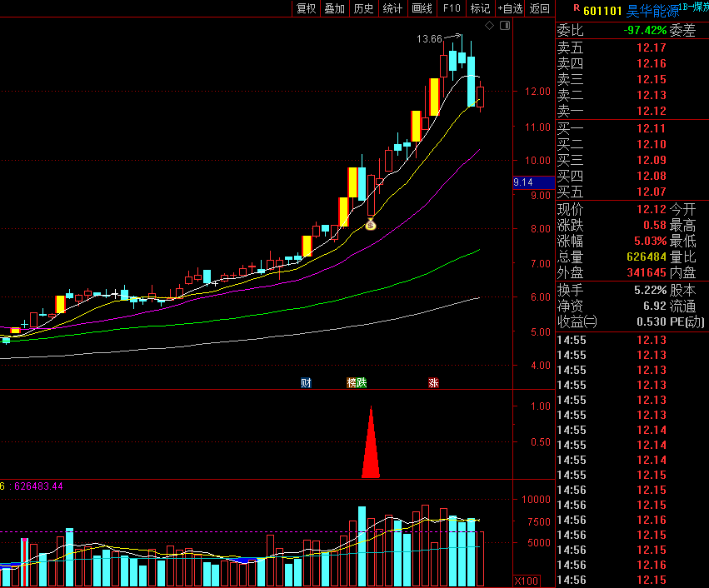This screenshot has width=709, height=588.
Task: Click 涨幅 value 5.03%
Action: [x=650, y=241]
